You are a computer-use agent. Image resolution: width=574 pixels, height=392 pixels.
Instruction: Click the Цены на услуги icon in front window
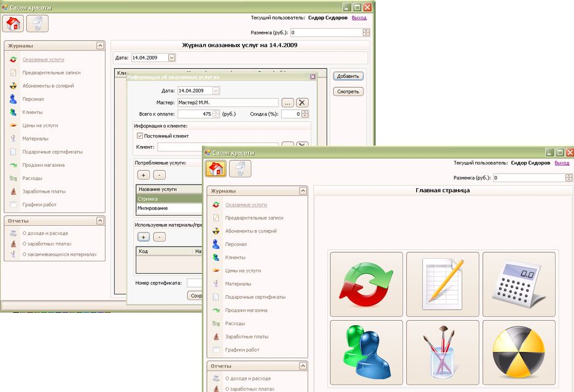click(216, 271)
